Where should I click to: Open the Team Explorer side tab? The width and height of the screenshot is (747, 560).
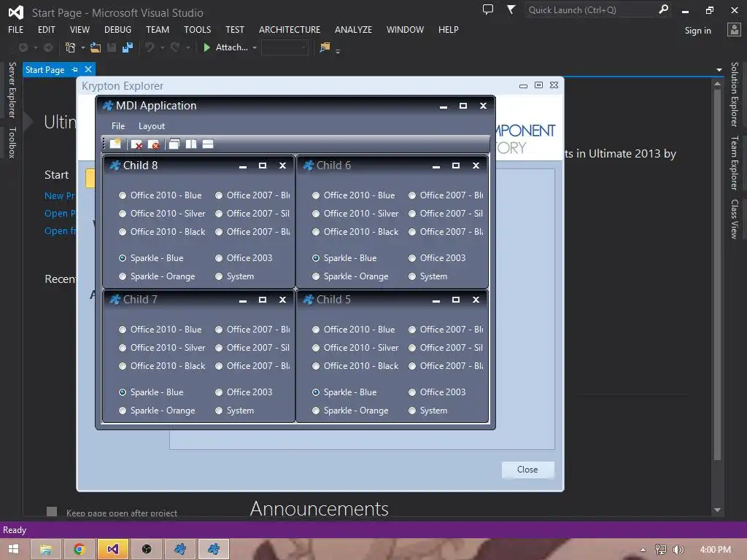coord(735,163)
